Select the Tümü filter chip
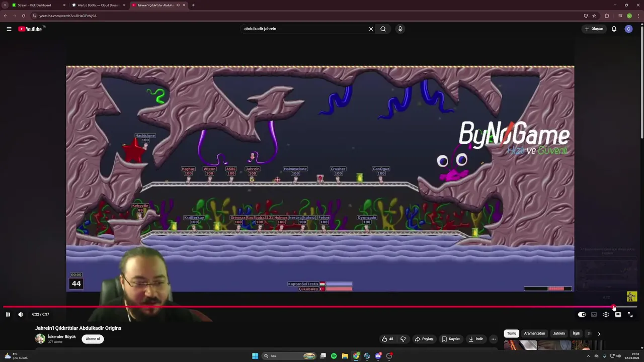 tap(511, 333)
